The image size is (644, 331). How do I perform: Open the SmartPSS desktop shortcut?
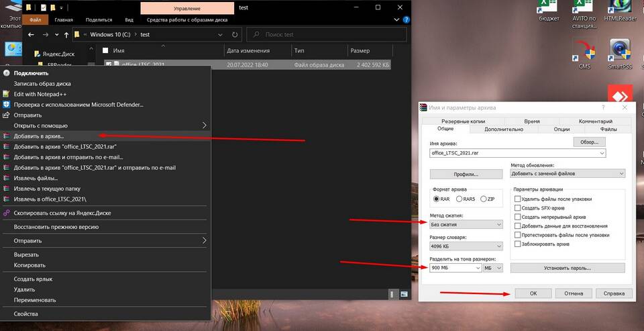click(x=619, y=54)
